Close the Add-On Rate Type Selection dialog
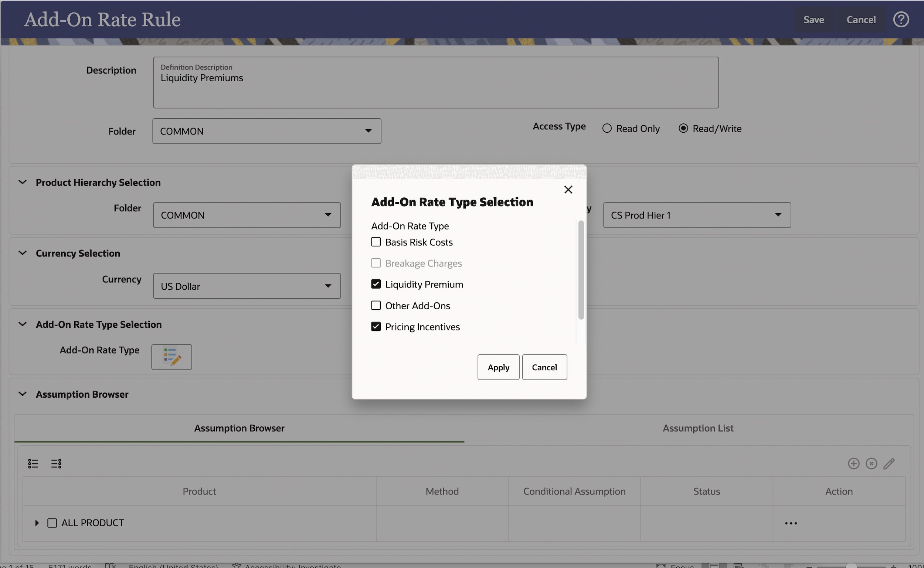Viewport: 924px width, 568px height. [568, 190]
